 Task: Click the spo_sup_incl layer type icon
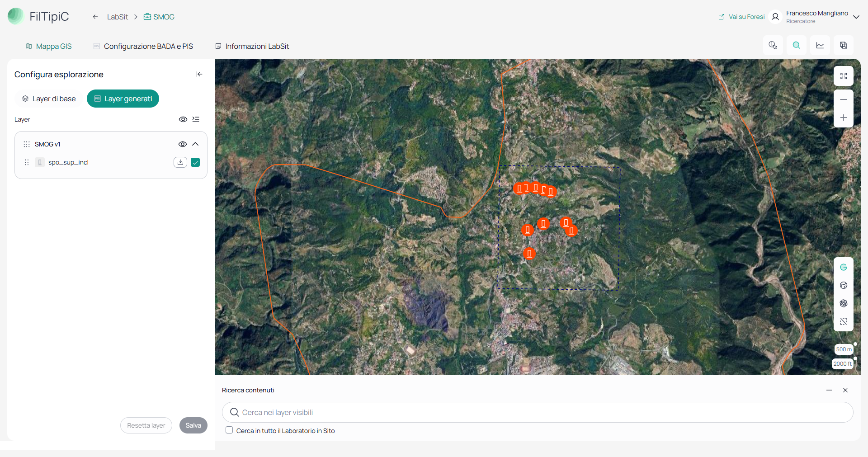[x=40, y=162]
